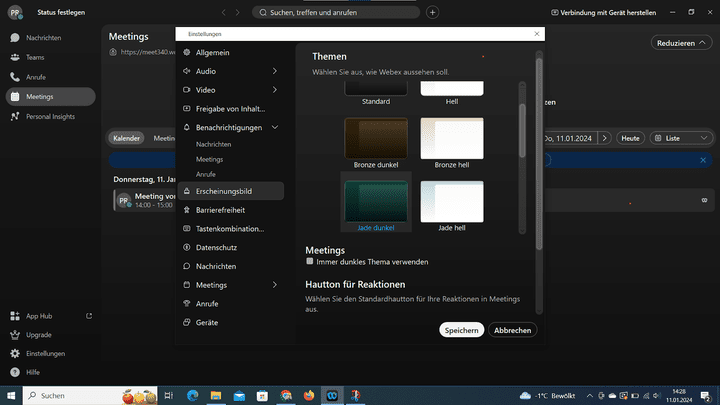This screenshot has height=405, width=720.
Task: Select Nachrichten under Benachrichtigungen
Action: tap(214, 144)
